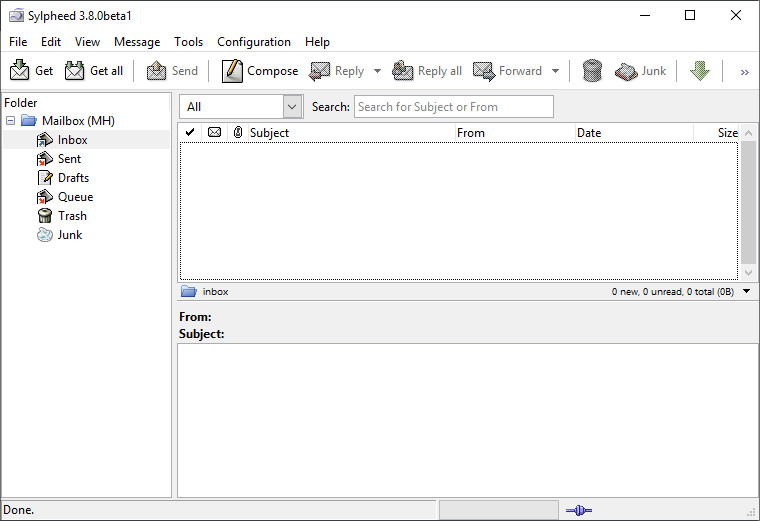This screenshot has height=521, width=760.
Task: Open the Edit menu
Action: tap(51, 42)
